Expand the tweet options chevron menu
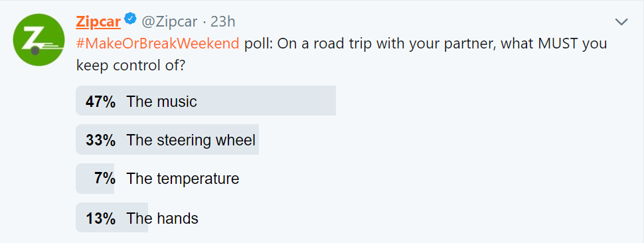Image resolution: width=644 pixels, height=243 pixels. pyautogui.click(x=621, y=22)
